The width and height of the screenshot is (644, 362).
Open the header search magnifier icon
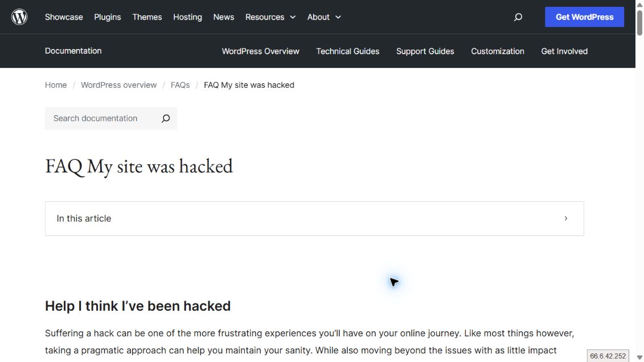tap(518, 17)
